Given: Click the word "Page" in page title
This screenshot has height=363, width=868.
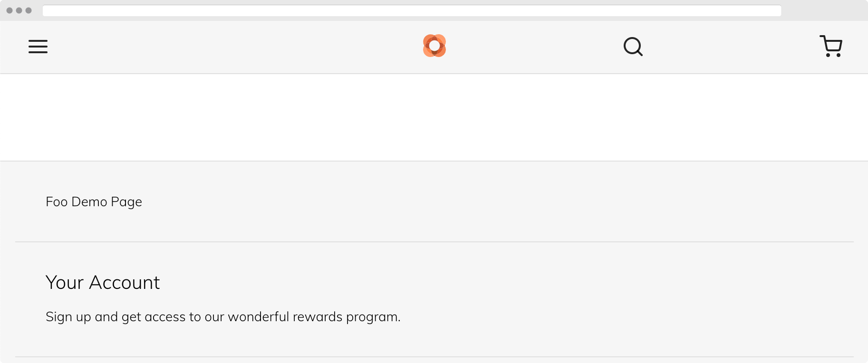Looking at the screenshot, I should pyautogui.click(x=126, y=202).
